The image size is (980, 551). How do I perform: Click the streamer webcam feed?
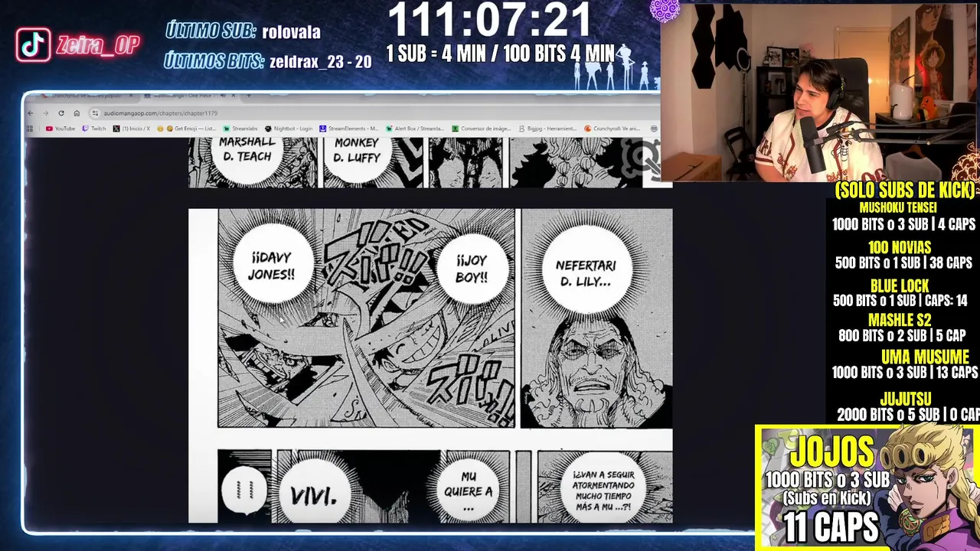click(x=819, y=92)
